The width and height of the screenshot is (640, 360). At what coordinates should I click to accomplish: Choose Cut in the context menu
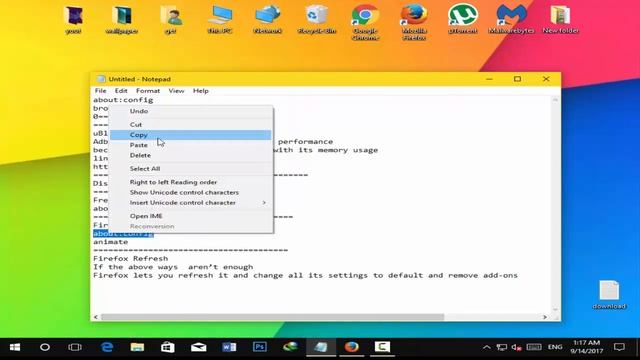[x=191, y=124]
